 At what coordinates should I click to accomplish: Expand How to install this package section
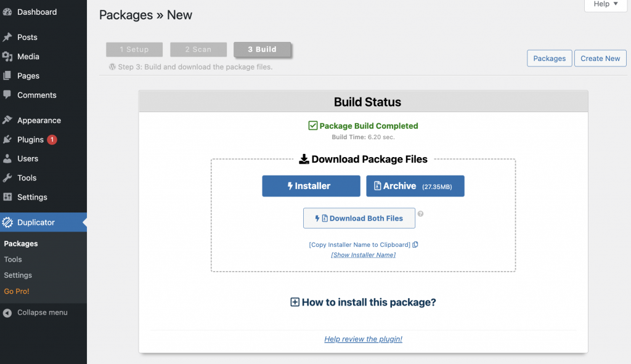363,302
